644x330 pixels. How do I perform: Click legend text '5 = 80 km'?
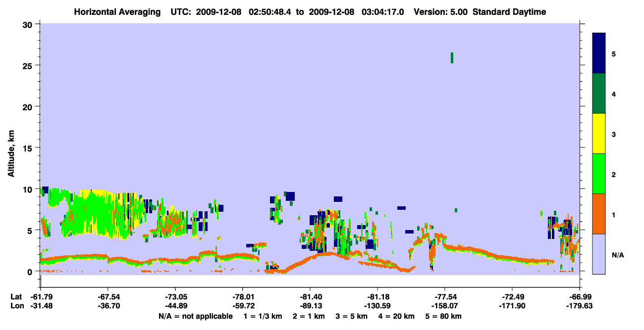(x=444, y=316)
